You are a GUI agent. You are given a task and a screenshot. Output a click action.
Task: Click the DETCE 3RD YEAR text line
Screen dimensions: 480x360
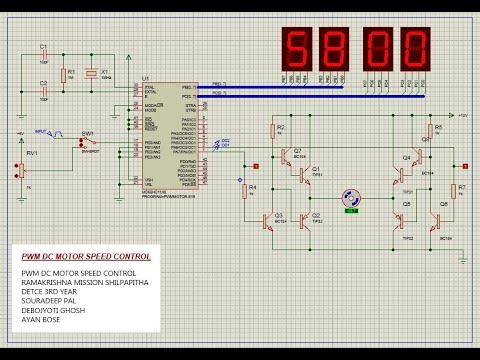pyautogui.click(x=49, y=292)
